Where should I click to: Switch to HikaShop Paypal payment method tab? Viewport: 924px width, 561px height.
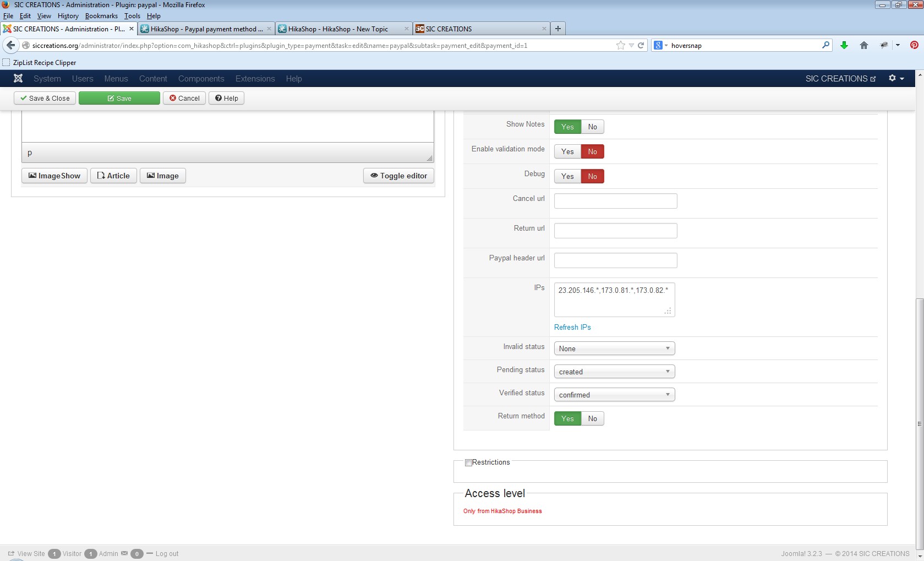[206, 29]
